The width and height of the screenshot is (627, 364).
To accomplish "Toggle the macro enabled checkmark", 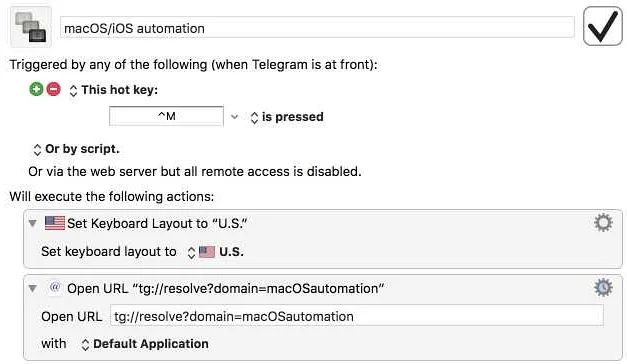I will [603, 26].
